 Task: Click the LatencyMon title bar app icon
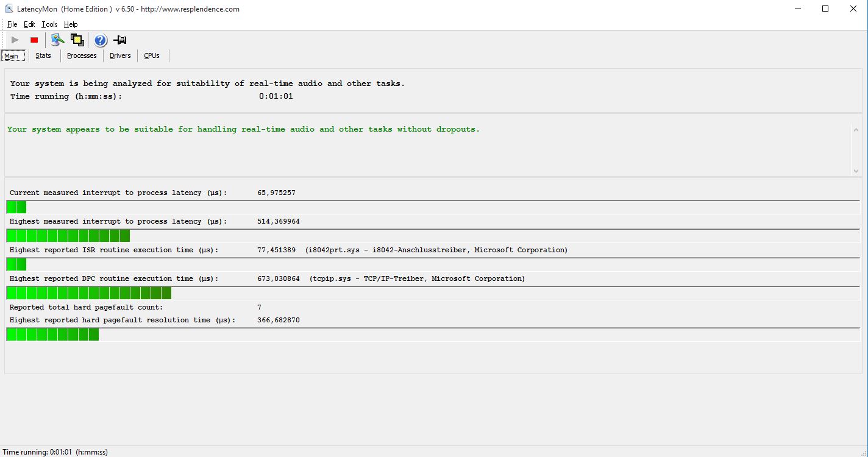[x=9, y=9]
